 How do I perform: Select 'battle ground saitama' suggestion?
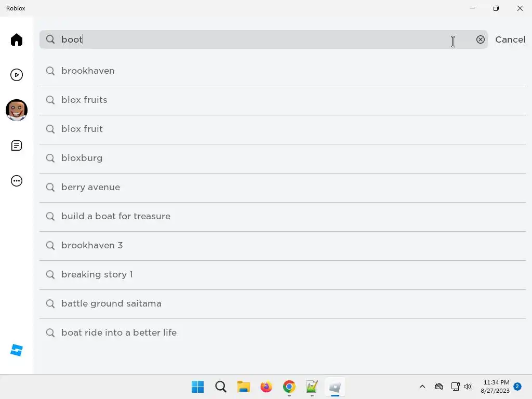click(282, 304)
